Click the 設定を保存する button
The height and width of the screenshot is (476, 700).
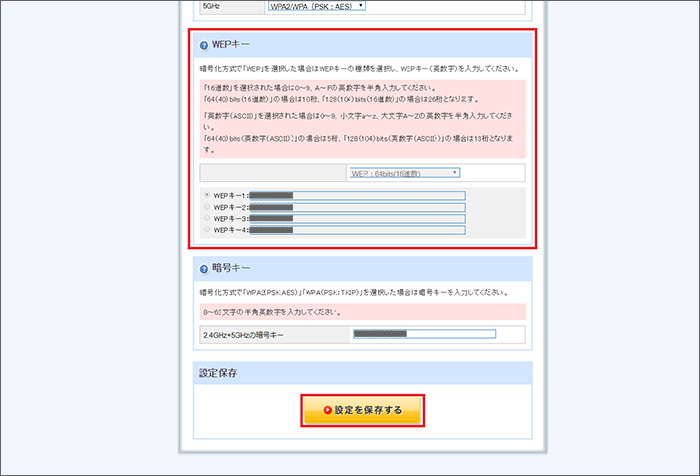coord(362,410)
